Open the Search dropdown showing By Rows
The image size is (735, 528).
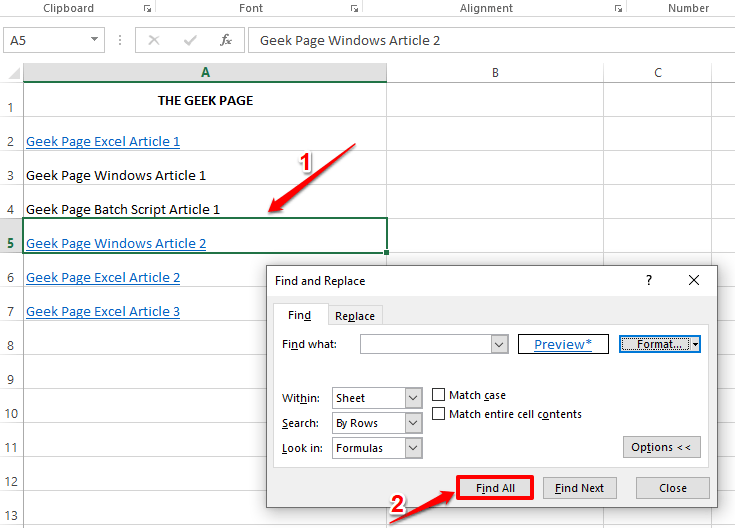(x=413, y=423)
